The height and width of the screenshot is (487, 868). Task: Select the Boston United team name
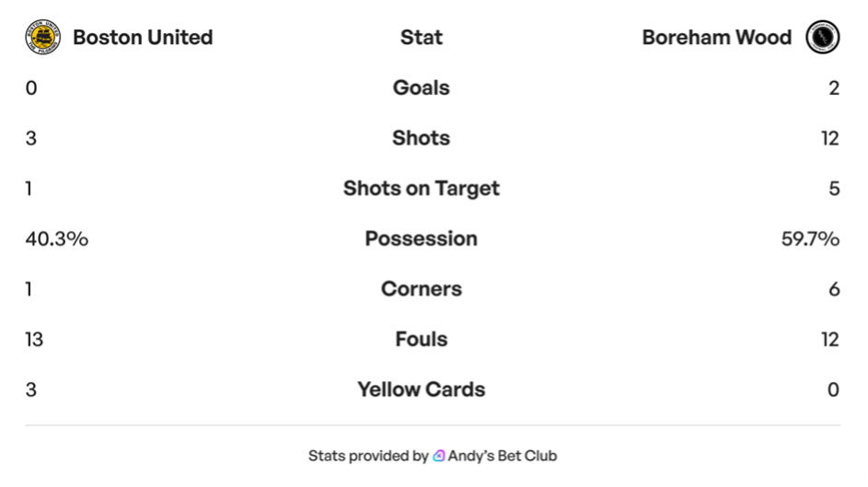[143, 38]
